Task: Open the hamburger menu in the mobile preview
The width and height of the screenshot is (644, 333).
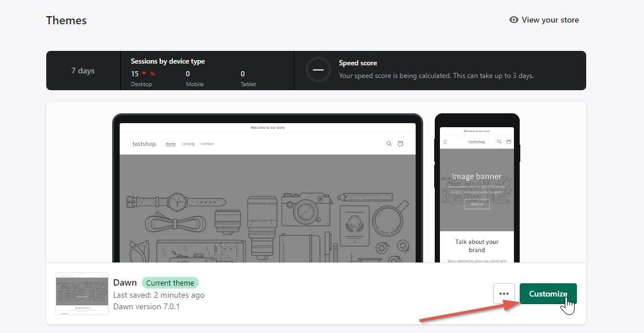Action: point(445,142)
